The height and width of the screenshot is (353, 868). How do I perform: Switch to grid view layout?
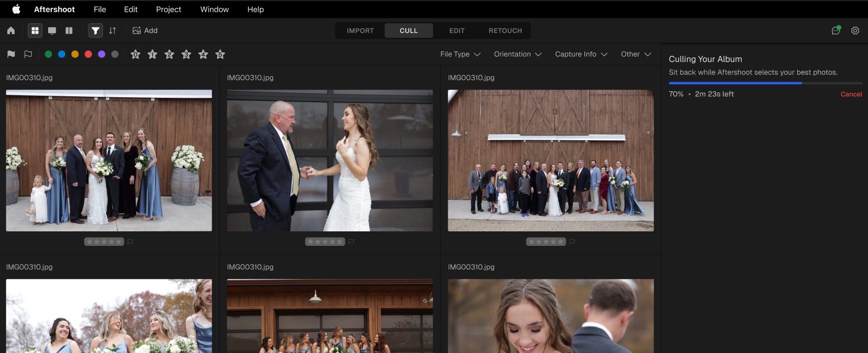click(35, 31)
